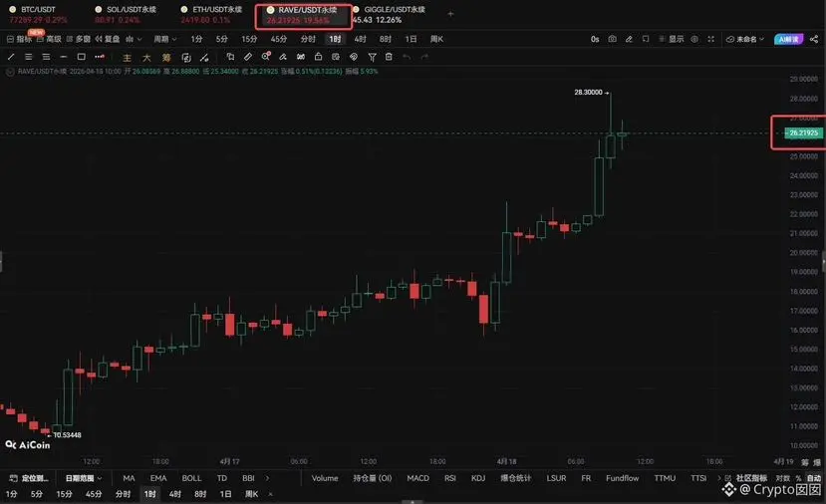826x504 pixels.
Task: Toggle the EMA indicator overlay
Action: click(158, 478)
